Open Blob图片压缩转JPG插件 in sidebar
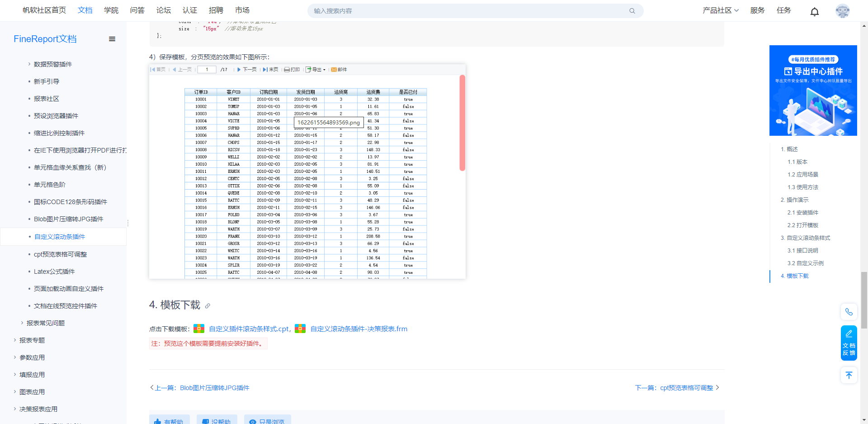 point(69,219)
